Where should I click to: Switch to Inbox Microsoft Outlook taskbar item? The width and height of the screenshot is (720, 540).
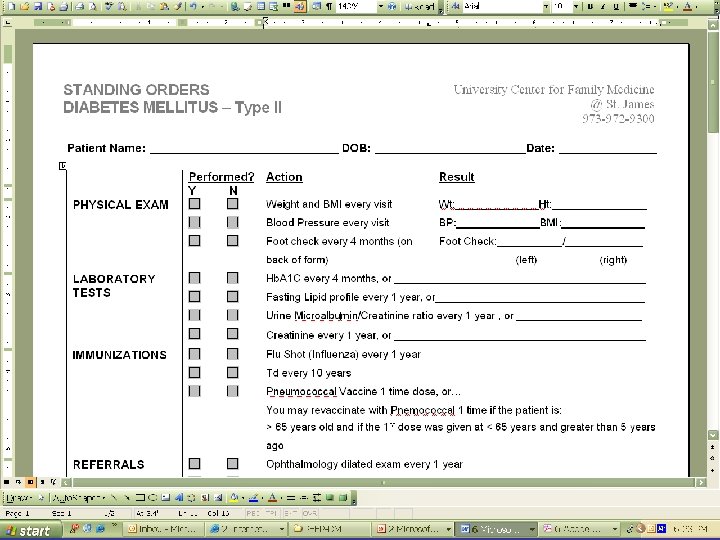[164, 529]
